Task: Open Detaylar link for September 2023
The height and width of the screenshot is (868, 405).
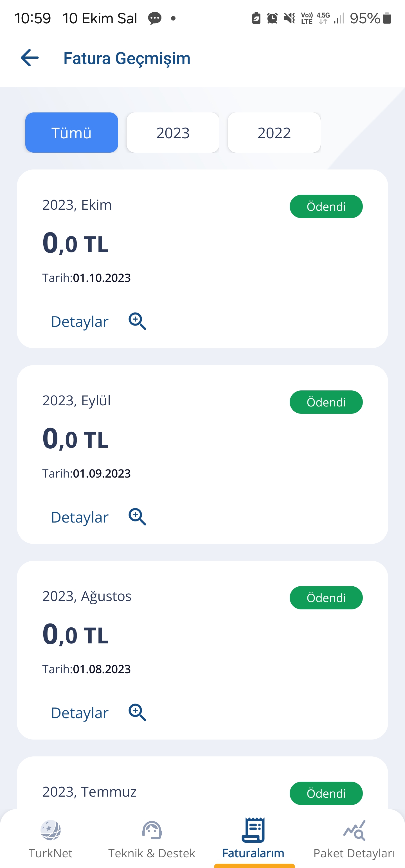Action: (x=80, y=517)
